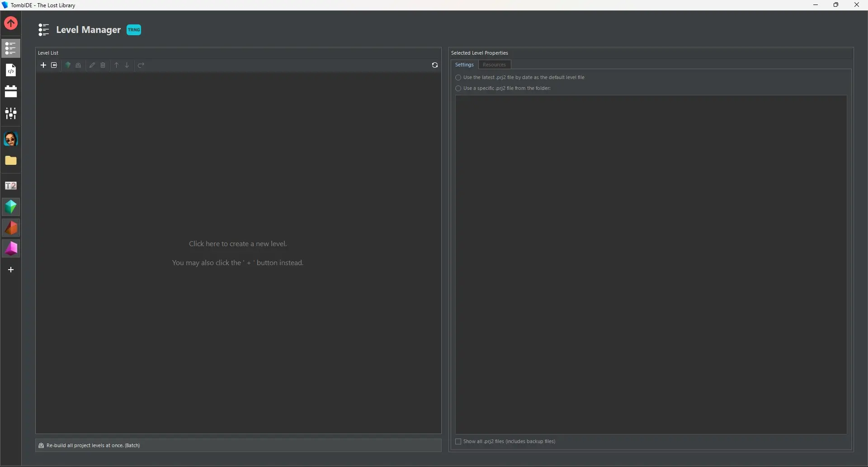Launch the T2 tool in sidebar
This screenshot has width=868, height=467.
(x=11, y=186)
